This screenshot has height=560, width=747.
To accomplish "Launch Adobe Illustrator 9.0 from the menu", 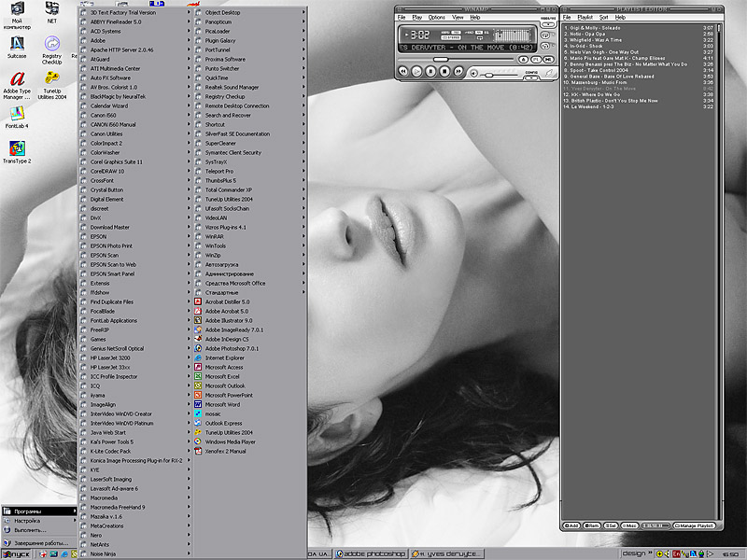I will pyautogui.click(x=249, y=320).
